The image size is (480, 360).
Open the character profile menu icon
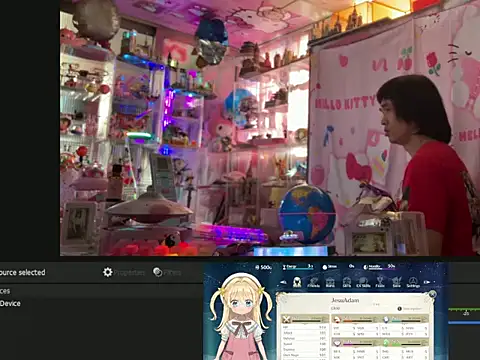297,282
